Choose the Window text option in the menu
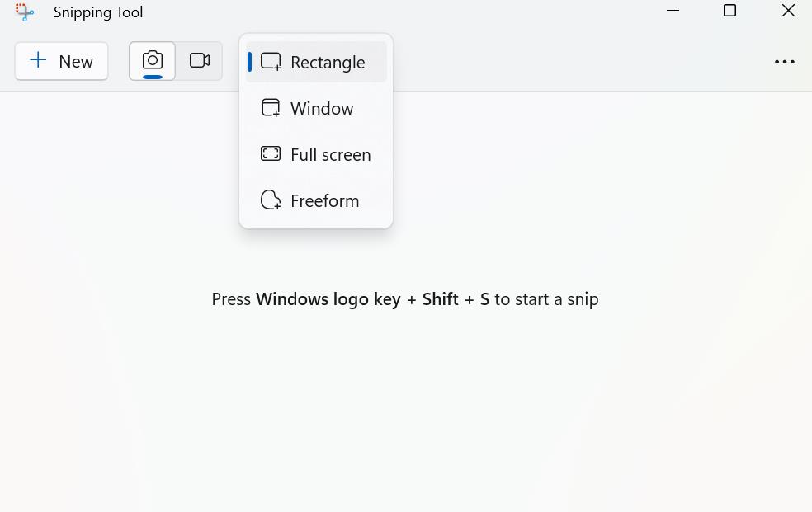This screenshot has height=512, width=812. click(322, 109)
